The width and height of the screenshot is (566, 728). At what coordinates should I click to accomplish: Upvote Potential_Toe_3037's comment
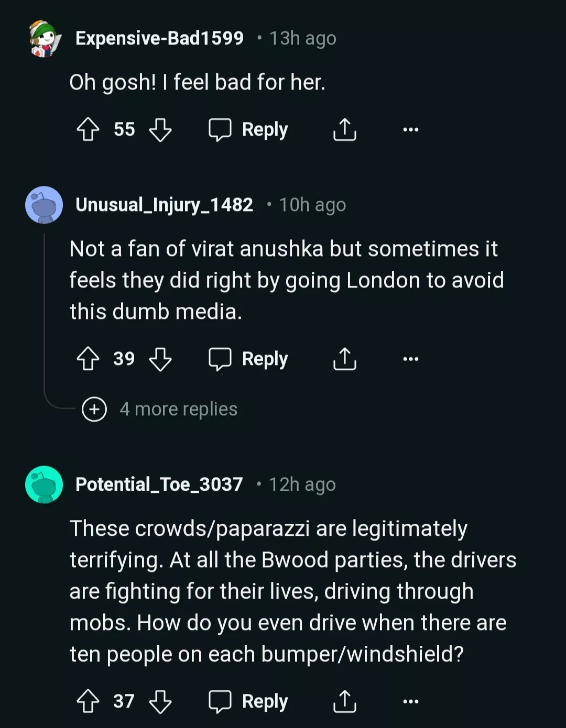pyautogui.click(x=88, y=701)
